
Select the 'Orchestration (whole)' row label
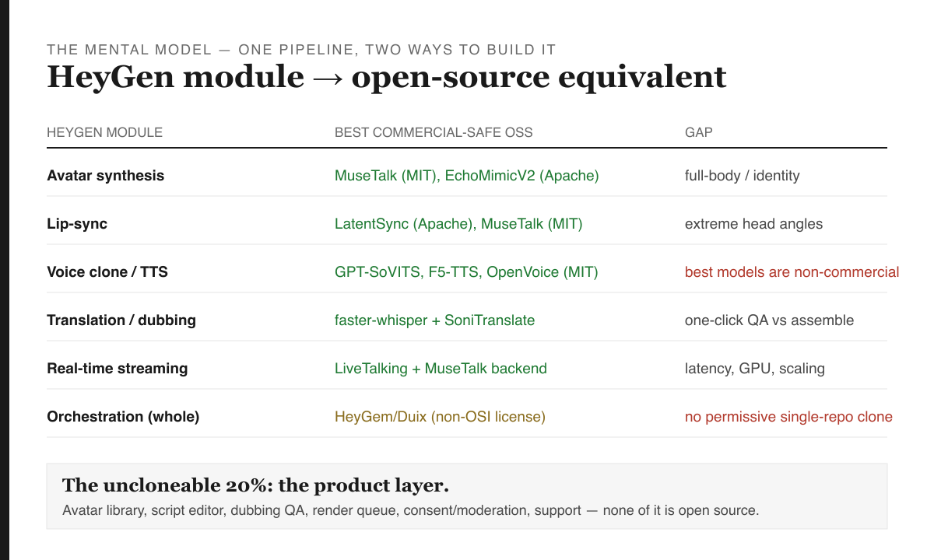(123, 417)
